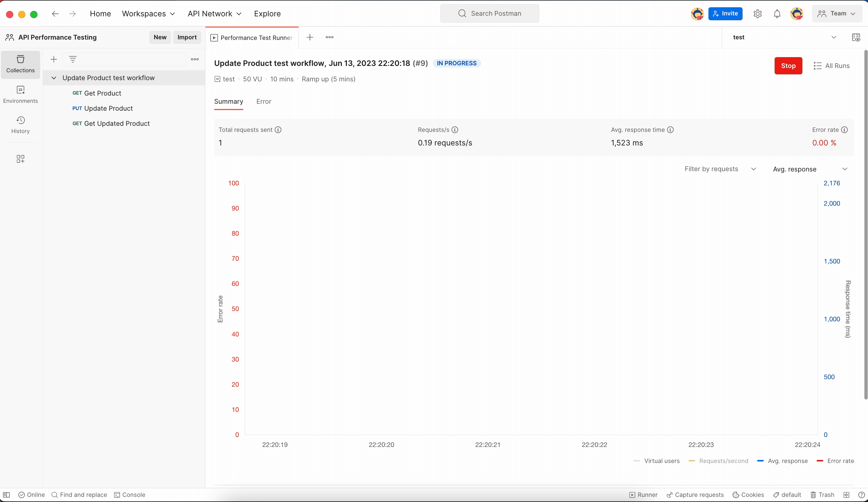868x502 pixels.
Task: View All Runs
Action: [x=831, y=66]
